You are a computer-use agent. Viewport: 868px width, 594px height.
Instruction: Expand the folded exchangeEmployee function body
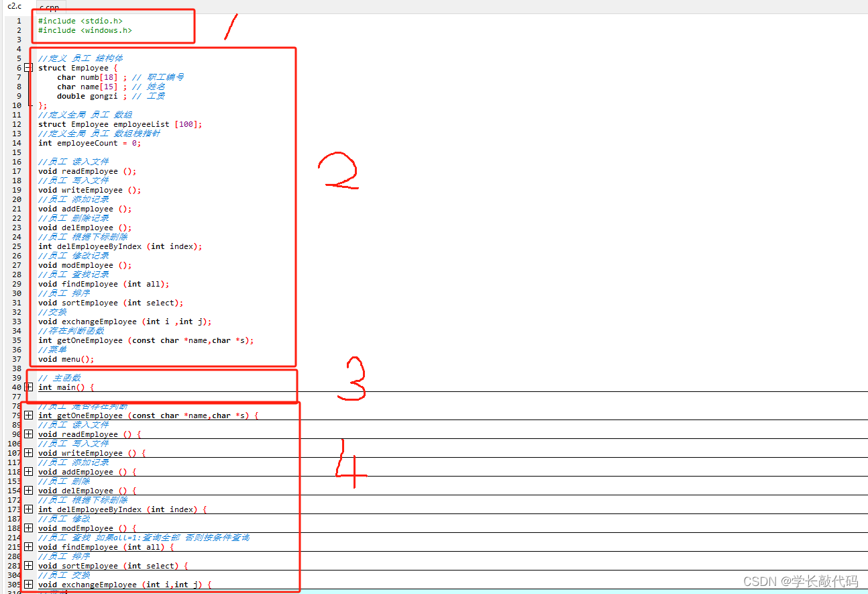tap(28, 585)
